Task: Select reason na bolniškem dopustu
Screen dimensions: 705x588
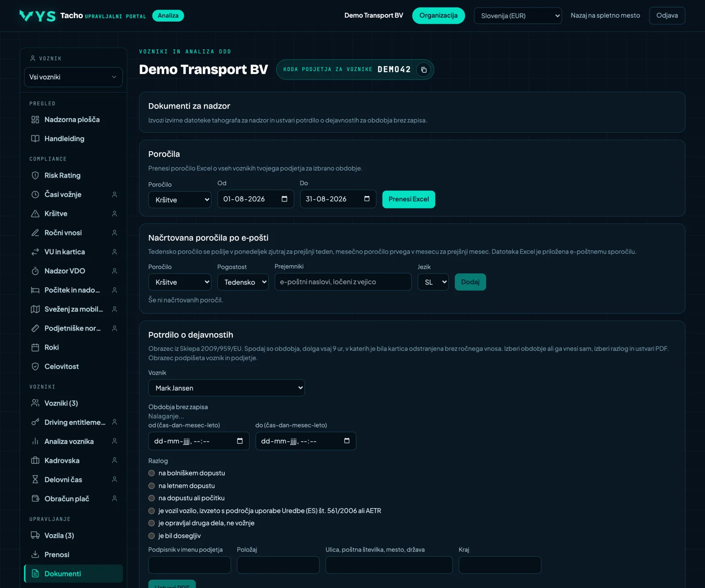Action: [152, 473]
